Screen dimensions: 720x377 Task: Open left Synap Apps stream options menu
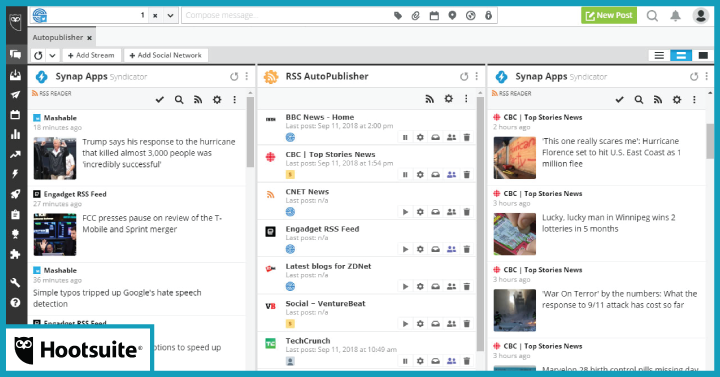pos(247,76)
